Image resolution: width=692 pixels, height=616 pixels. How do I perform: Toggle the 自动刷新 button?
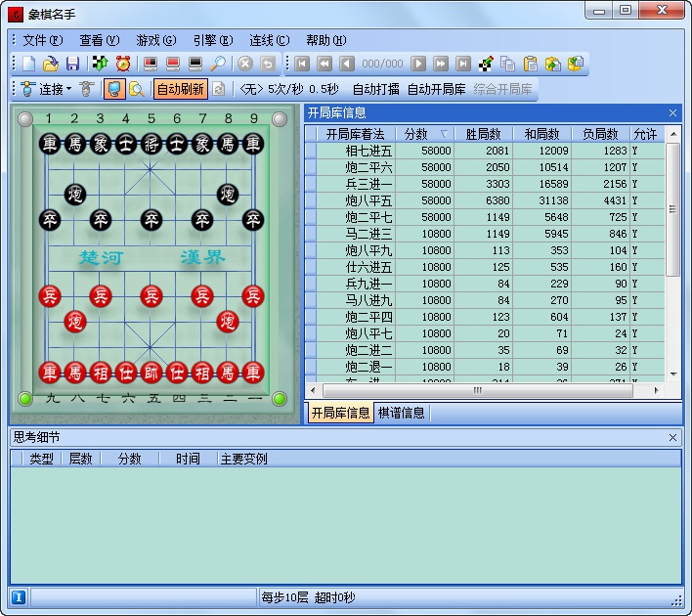[180, 89]
